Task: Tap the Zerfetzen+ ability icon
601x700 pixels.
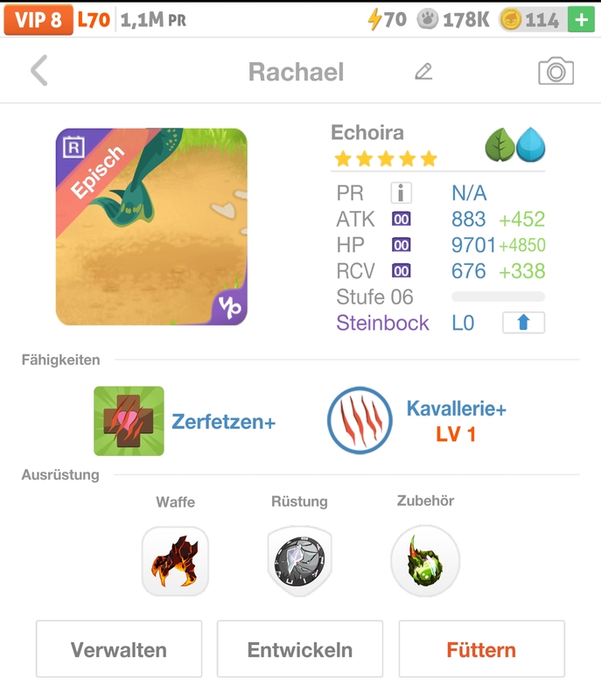Action: 129,422
